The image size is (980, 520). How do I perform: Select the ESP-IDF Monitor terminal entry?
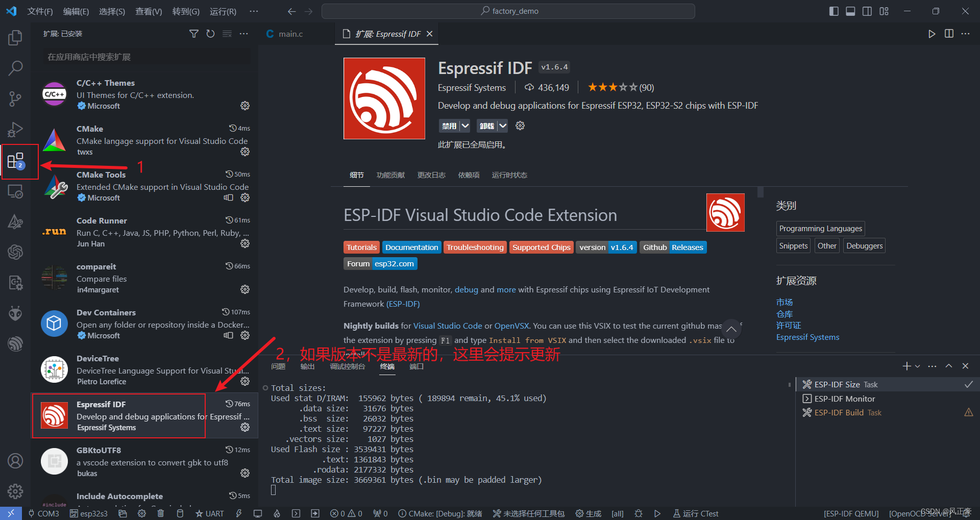pyautogui.click(x=887, y=399)
